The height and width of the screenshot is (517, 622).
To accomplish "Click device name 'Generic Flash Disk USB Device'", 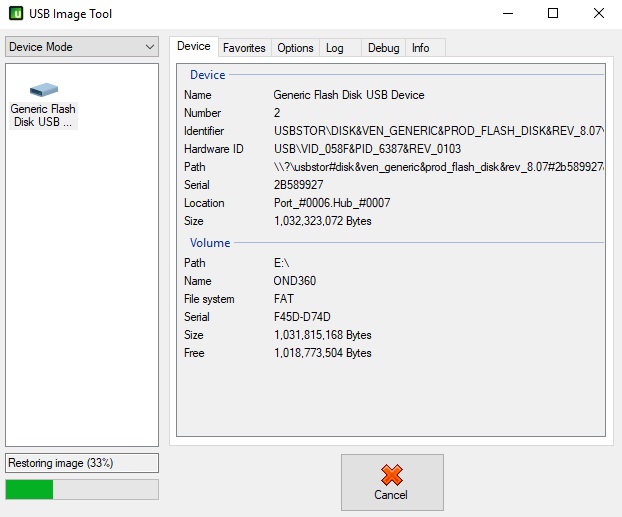I will (x=349, y=95).
